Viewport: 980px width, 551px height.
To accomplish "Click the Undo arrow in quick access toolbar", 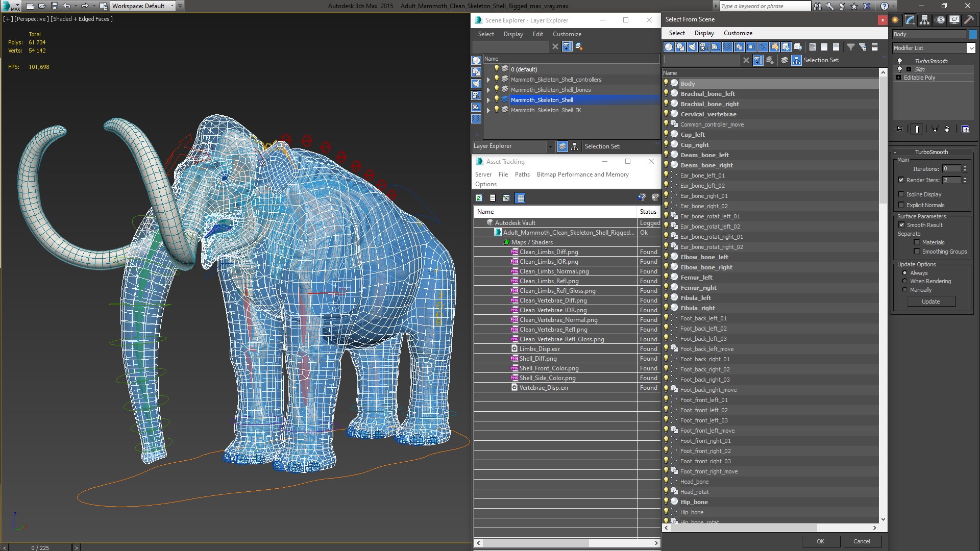I will [66, 6].
